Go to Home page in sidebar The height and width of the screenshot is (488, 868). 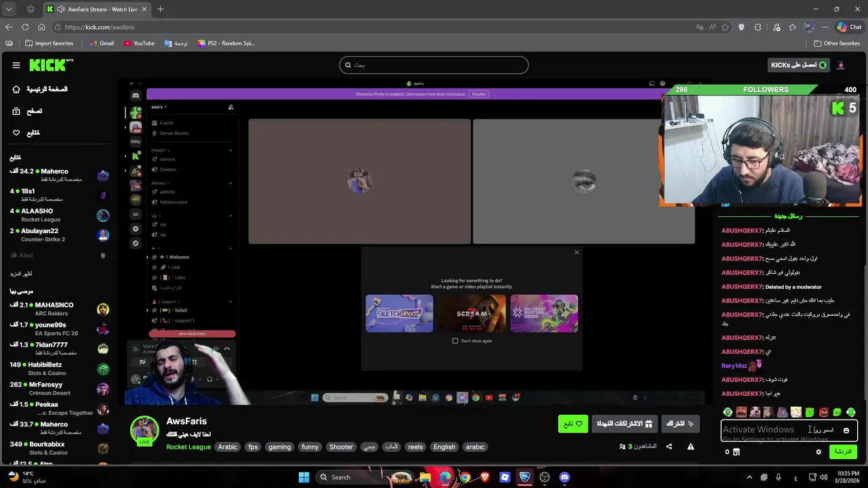pos(40,89)
